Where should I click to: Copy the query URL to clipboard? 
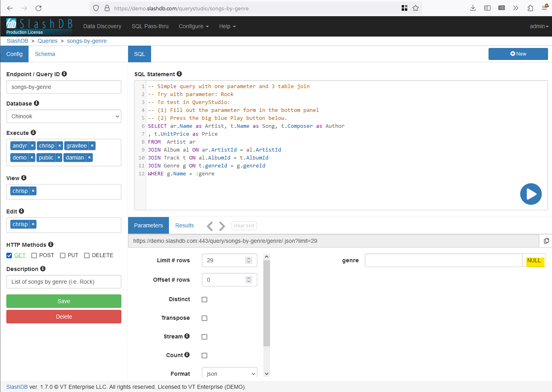(x=546, y=241)
